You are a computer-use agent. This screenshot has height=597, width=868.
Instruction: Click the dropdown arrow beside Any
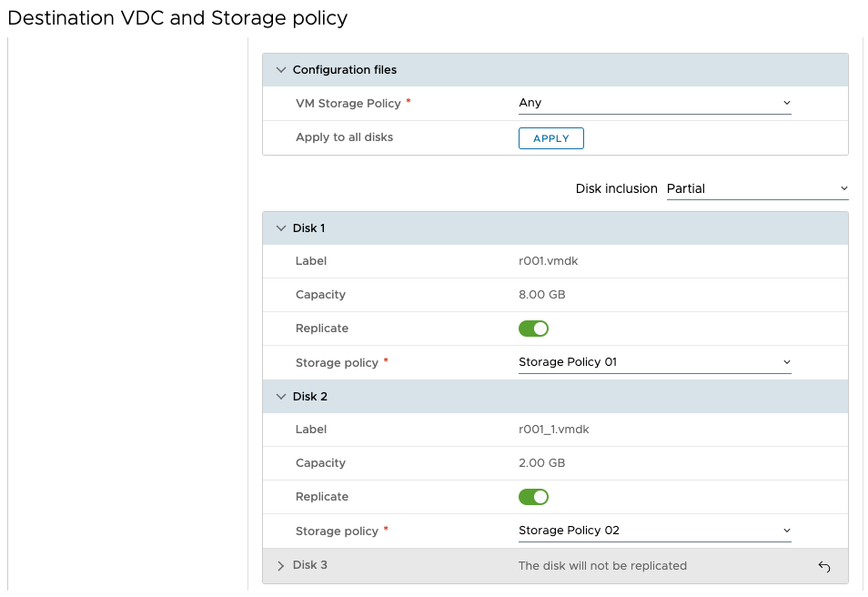[786, 104]
